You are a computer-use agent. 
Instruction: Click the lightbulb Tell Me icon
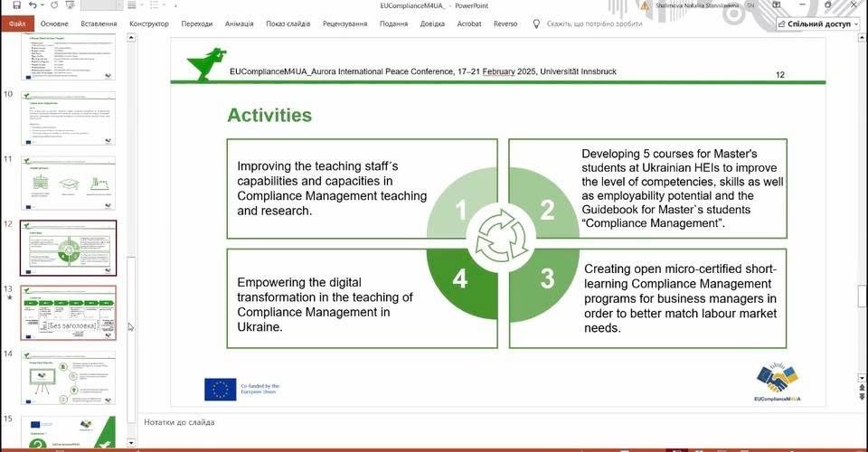(536, 24)
